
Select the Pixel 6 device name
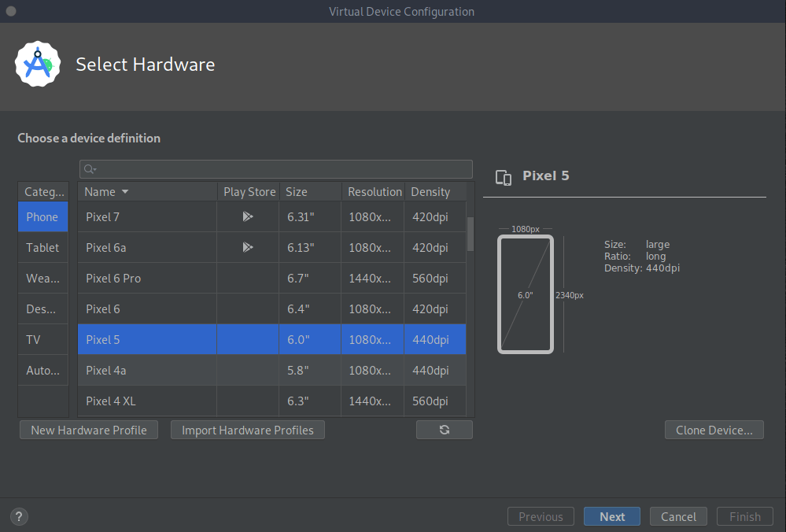tap(103, 308)
